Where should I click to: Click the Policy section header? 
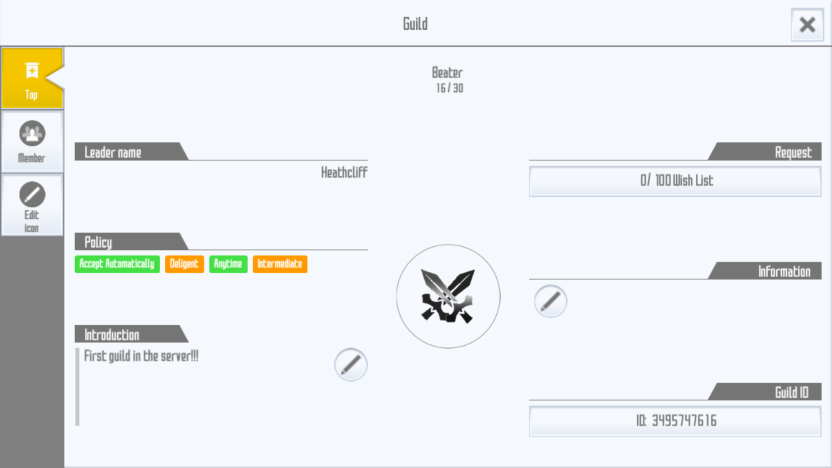132,241
